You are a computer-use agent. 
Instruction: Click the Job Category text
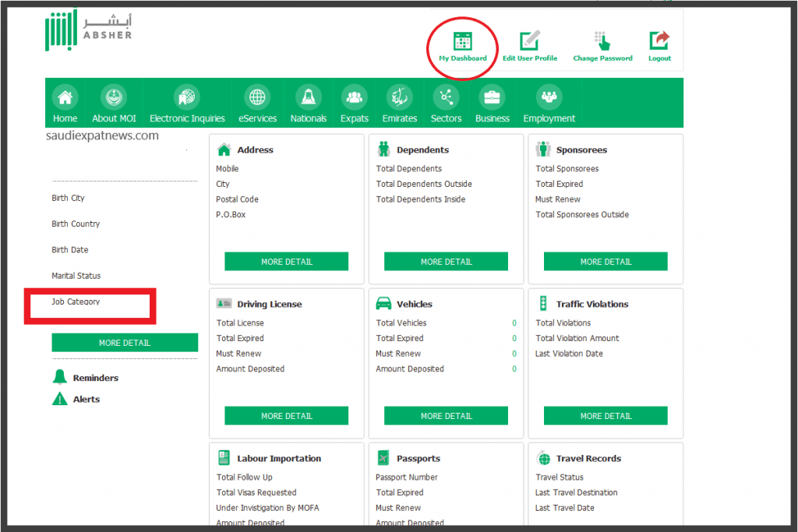tap(76, 301)
